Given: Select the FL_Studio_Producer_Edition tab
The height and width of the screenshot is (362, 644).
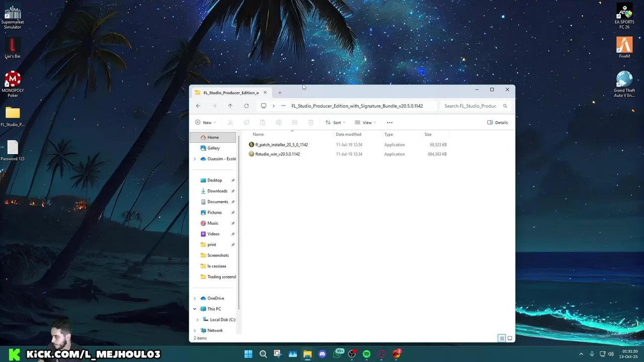Looking at the screenshot, I should pyautogui.click(x=231, y=93).
